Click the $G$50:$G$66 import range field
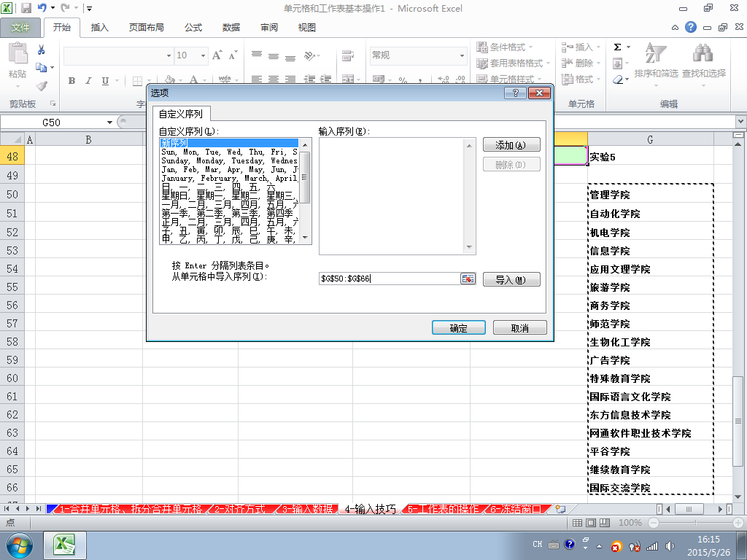Image resolution: width=747 pixels, height=560 pixels. pyautogui.click(x=390, y=279)
